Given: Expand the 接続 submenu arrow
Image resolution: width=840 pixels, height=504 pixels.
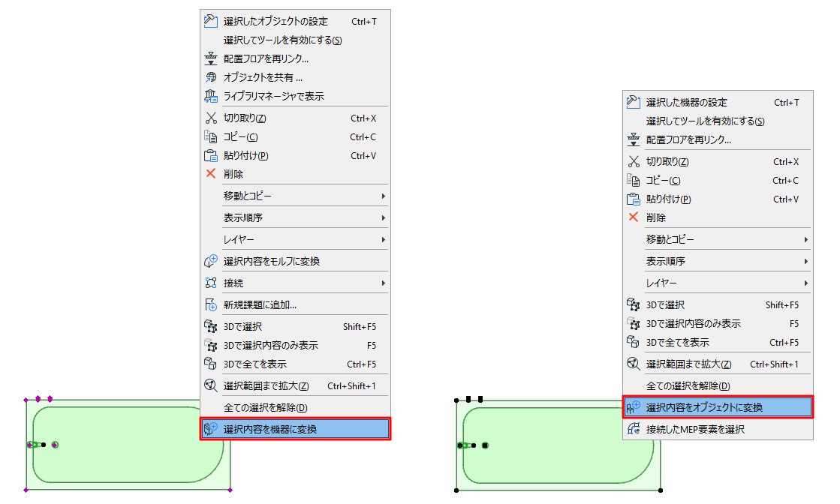Looking at the screenshot, I should 384,283.
